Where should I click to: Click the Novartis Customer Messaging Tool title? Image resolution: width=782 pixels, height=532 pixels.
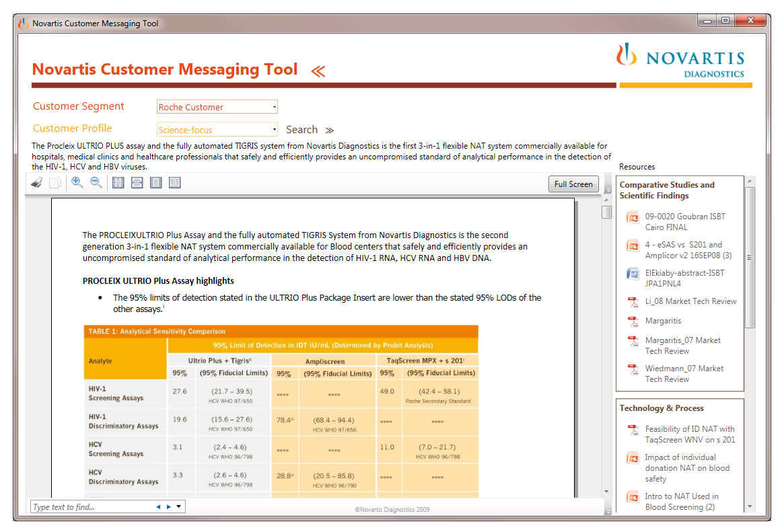point(165,69)
